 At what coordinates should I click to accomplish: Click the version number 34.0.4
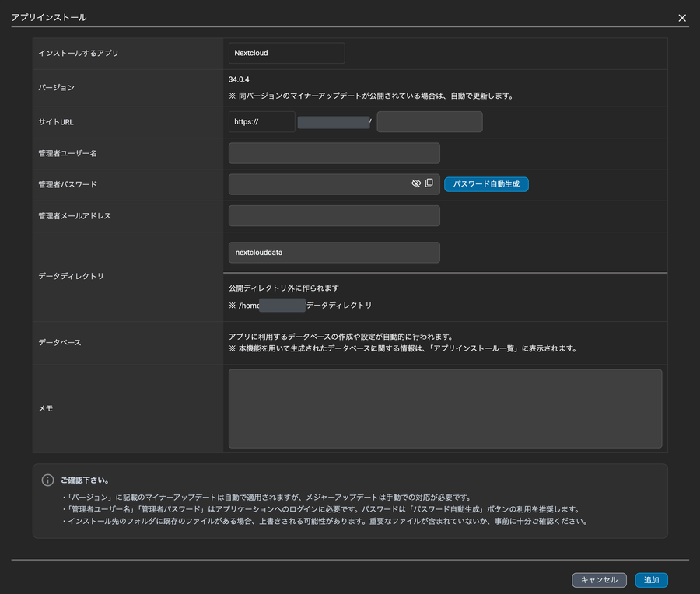239,79
